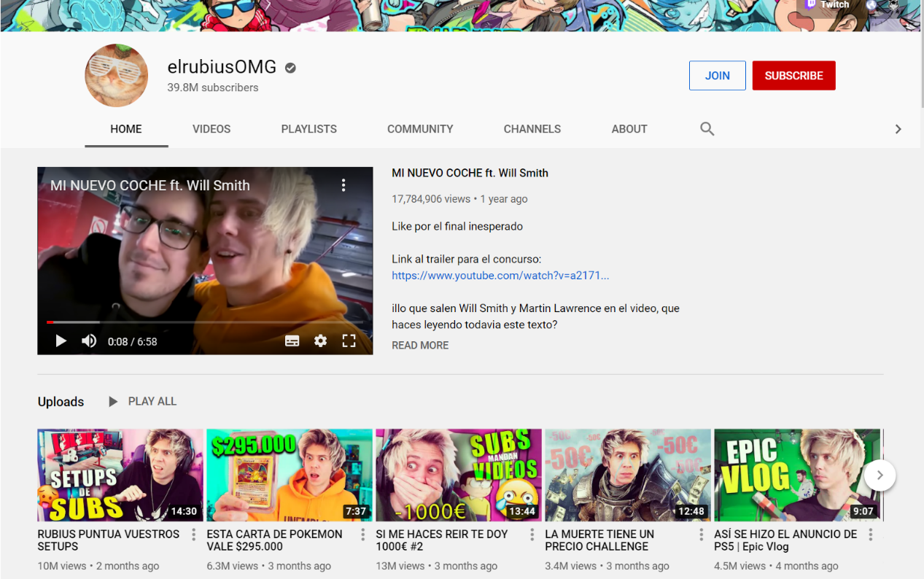Click the Like por el final inesperado text
The image size is (924, 579).
coord(457,227)
